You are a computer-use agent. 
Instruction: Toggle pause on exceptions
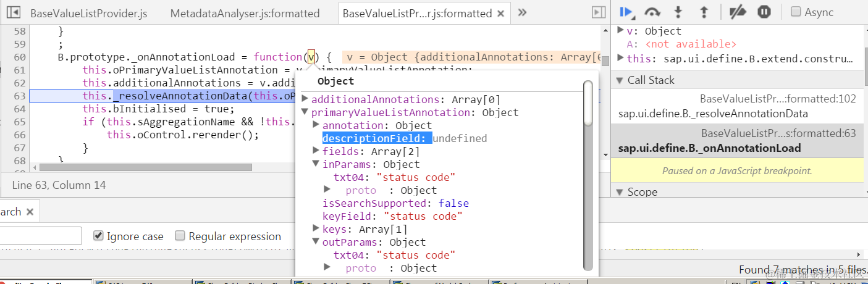coord(764,12)
